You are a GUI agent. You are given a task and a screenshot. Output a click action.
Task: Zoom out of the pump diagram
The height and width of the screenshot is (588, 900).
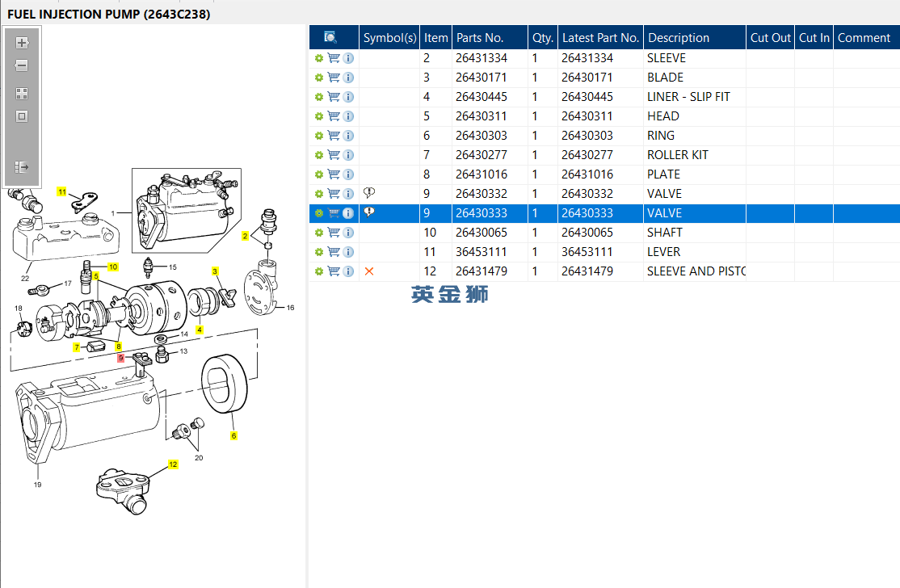(x=22, y=66)
